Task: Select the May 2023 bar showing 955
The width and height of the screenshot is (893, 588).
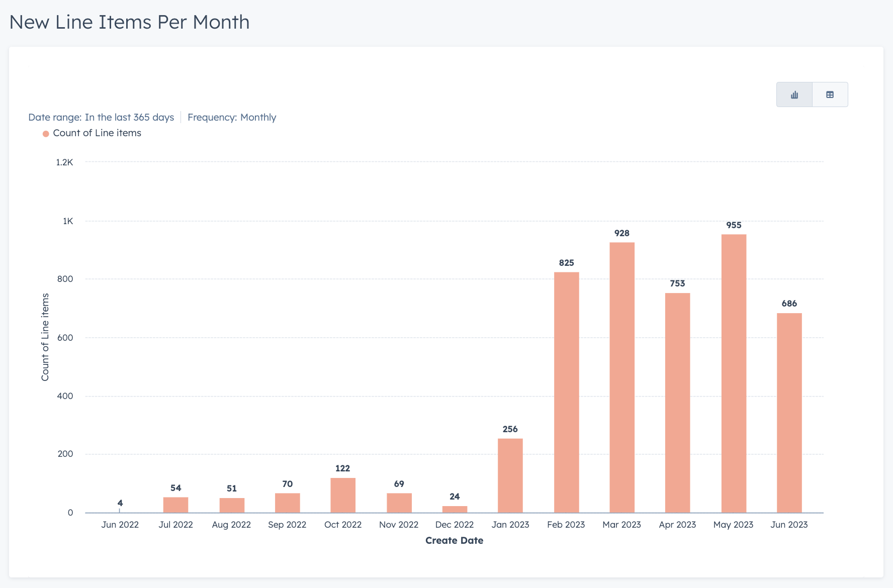Action: pos(733,372)
